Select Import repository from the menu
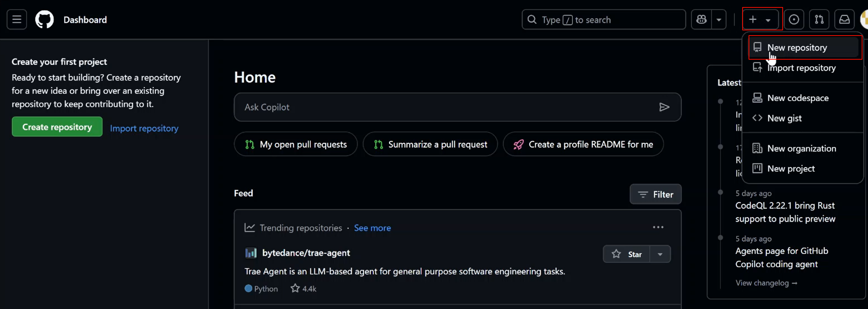 click(x=803, y=68)
